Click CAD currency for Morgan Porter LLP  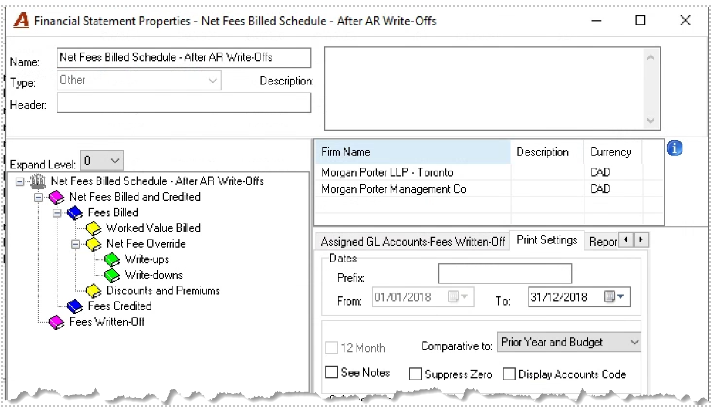coord(600,173)
